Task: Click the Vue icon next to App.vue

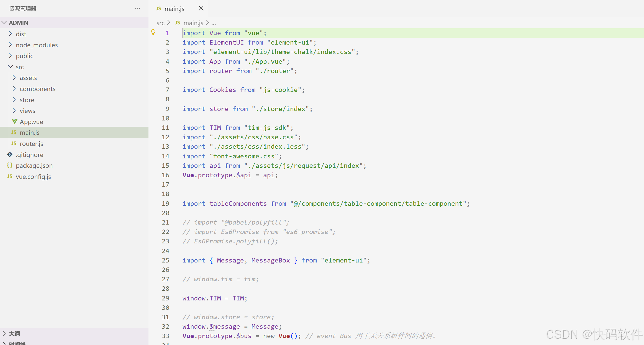Action: 14,122
